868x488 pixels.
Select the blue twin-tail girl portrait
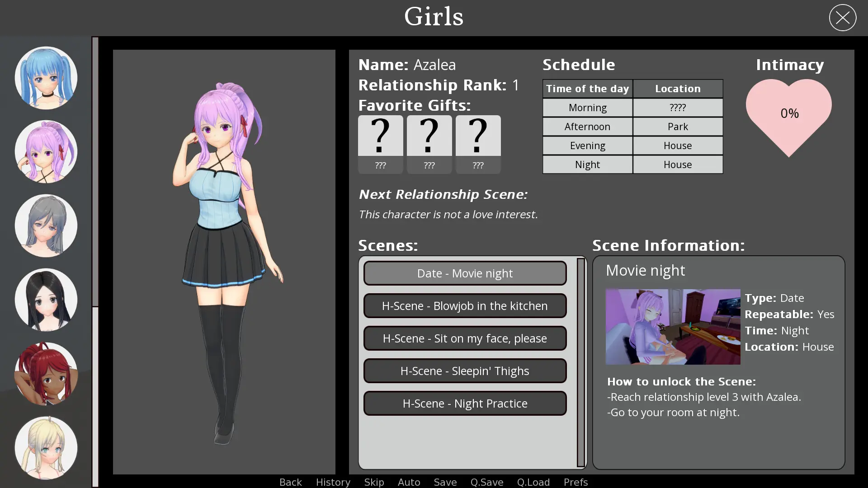click(46, 78)
